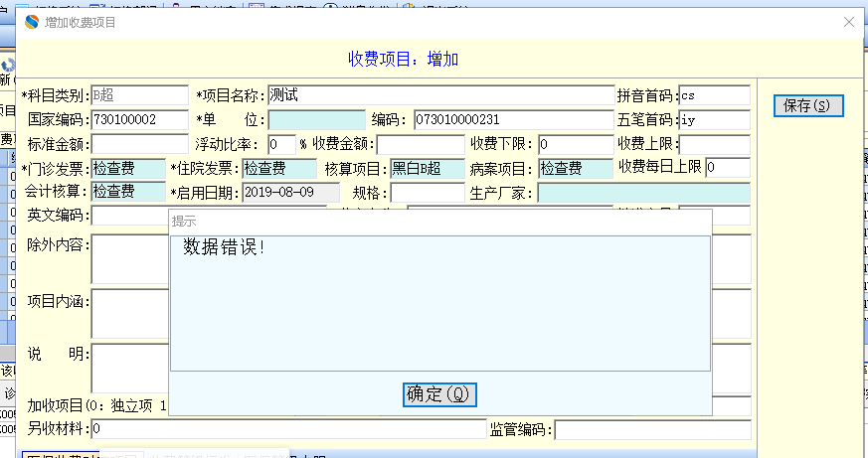Open the 核算项目 dropdown showing 黑白B超
Image resolution: width=868 pixels, height=458 pixels.
pyautogui.click(x=428, y=168)
